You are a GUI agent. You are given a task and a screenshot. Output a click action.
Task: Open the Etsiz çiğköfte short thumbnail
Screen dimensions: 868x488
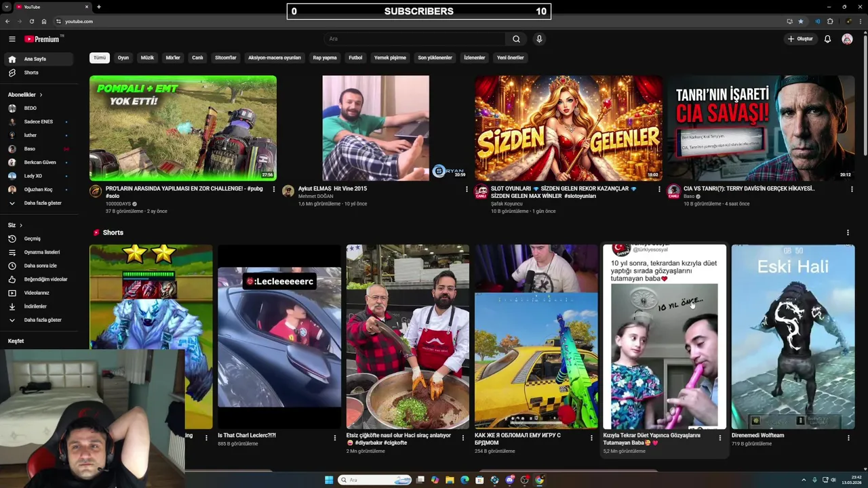(408, 337)
